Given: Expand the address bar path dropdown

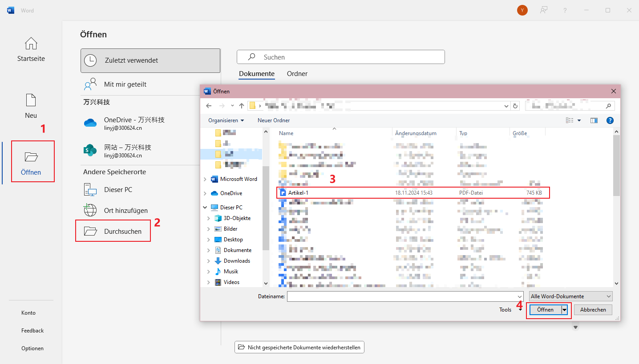Looking at the screenshot, I should click(x=506, y=106).
